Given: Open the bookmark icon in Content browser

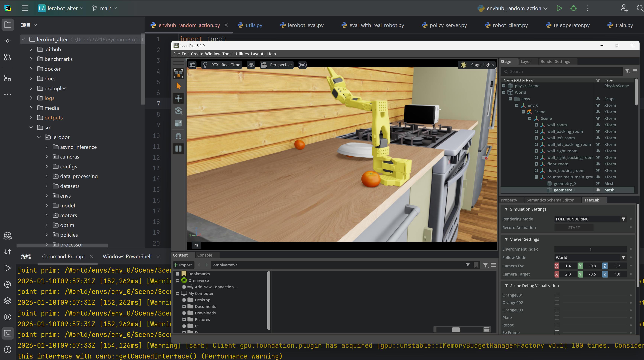Looking at the screenshot, I should (x=476, y=265).
